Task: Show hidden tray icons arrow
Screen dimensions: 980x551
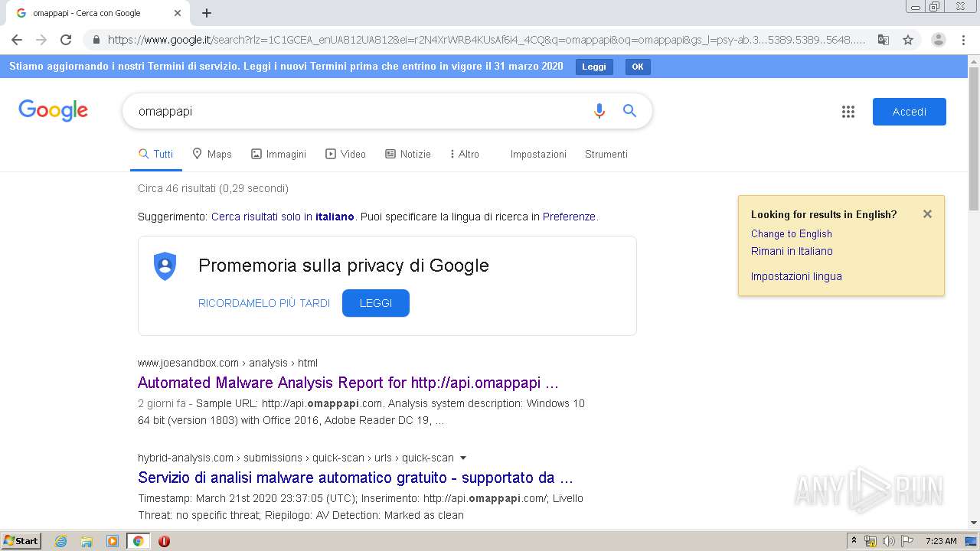Action: [854, 541]
